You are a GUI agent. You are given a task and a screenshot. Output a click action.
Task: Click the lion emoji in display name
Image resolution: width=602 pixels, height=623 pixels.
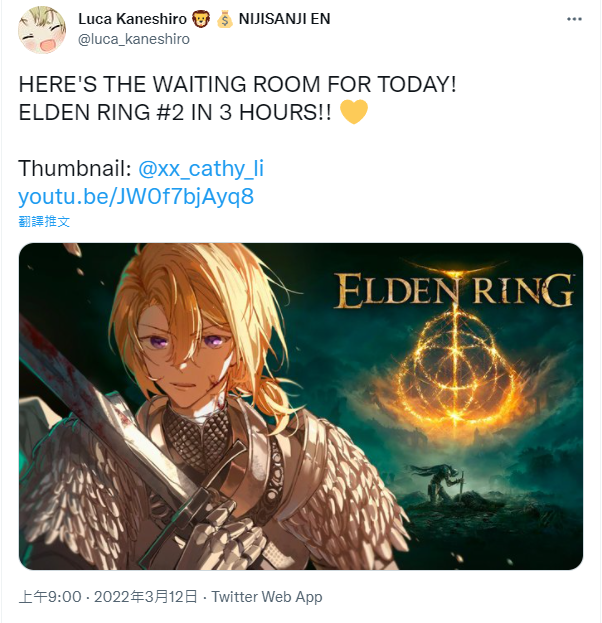coord(201,19)
